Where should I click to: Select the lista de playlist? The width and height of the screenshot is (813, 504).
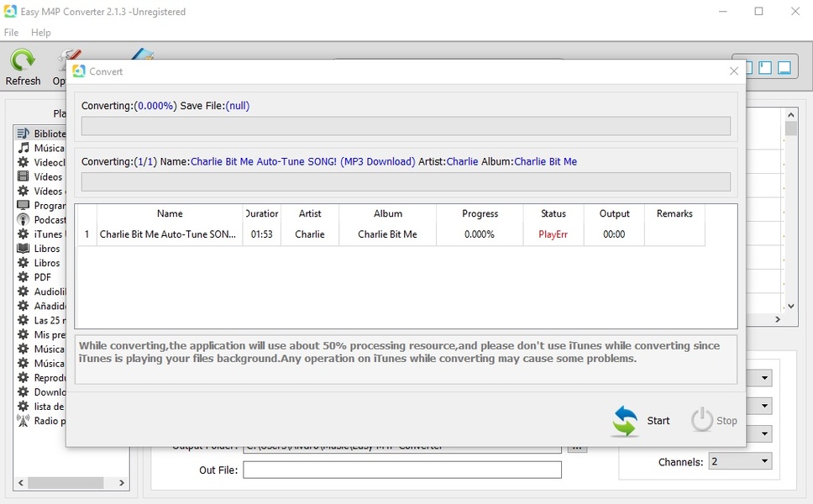pos(41,407)
